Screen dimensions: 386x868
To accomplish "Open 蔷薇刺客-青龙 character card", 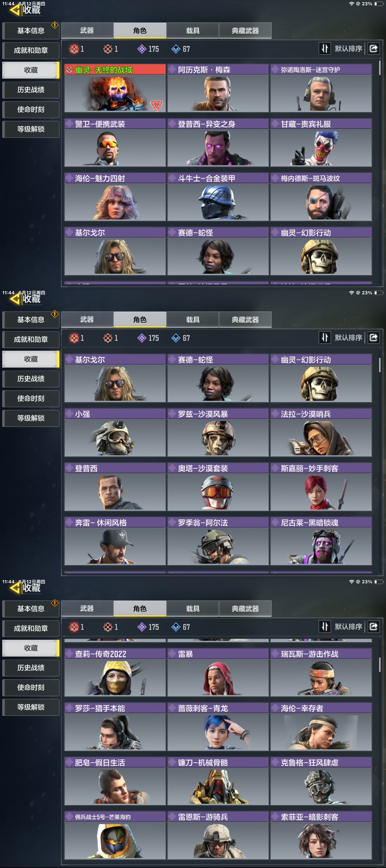I will pyautogui.click(x=218, y=726).
